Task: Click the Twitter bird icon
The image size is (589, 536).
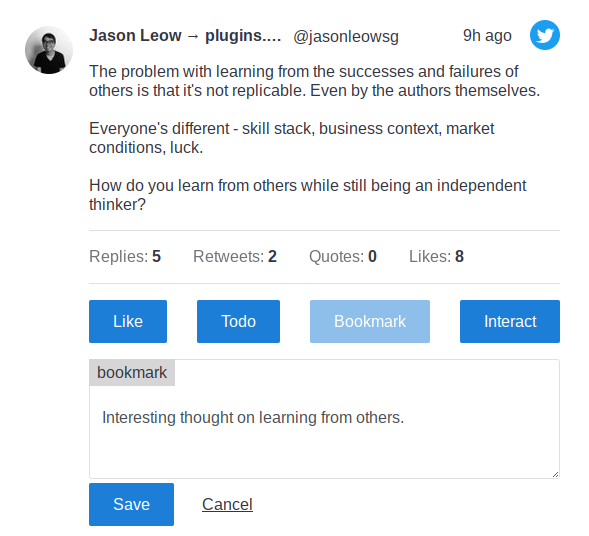Action: tap(545, 35)
